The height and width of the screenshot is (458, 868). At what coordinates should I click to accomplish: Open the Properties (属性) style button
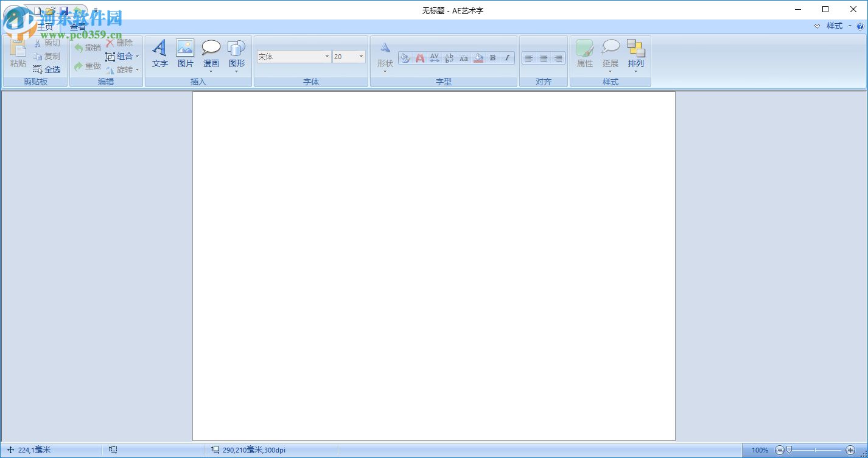584,54
